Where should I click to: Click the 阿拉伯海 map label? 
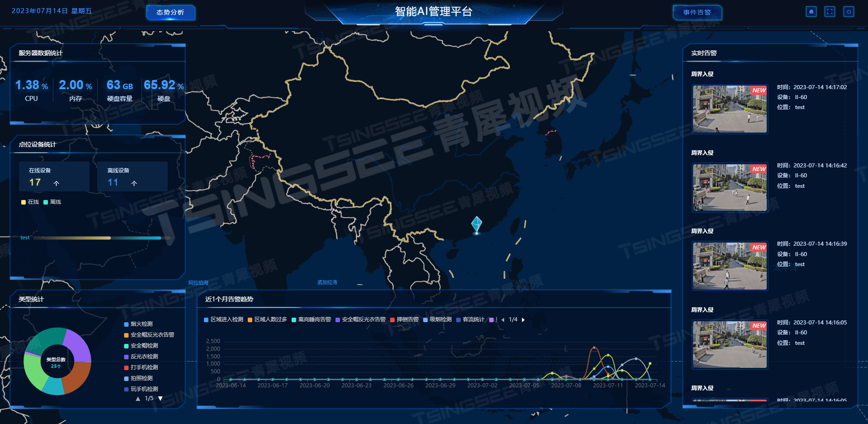coord(198,283)
